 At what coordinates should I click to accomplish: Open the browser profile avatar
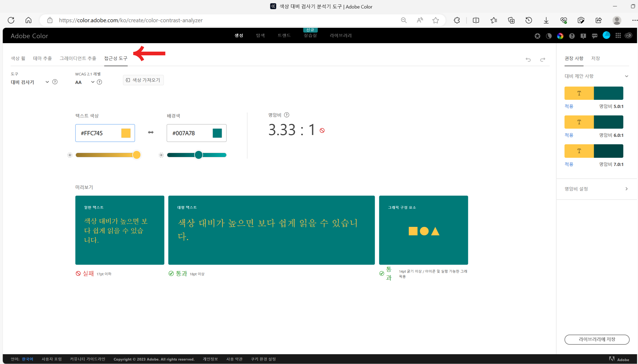(617, 20)
